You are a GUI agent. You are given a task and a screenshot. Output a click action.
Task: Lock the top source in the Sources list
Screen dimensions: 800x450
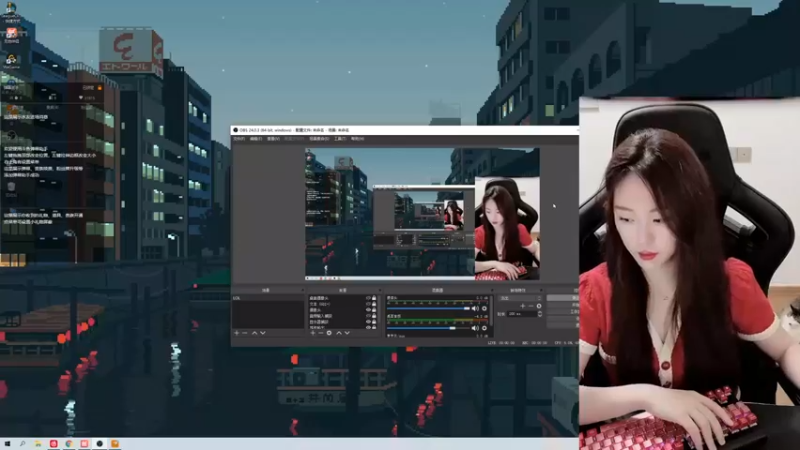tap(374, 298)
